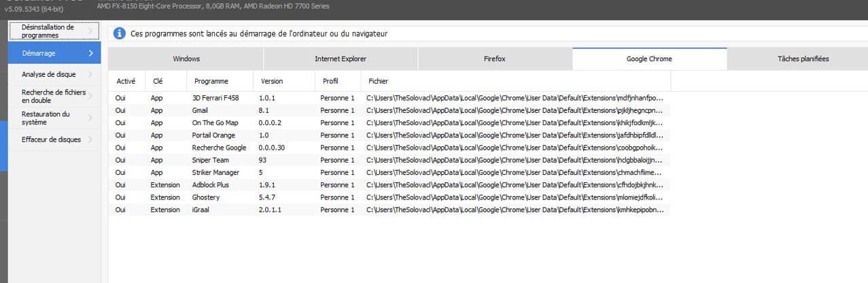Click the chevron beside Effaceur de disques
The width and height of the screenshot is (868, 283).
click(90, 139)
